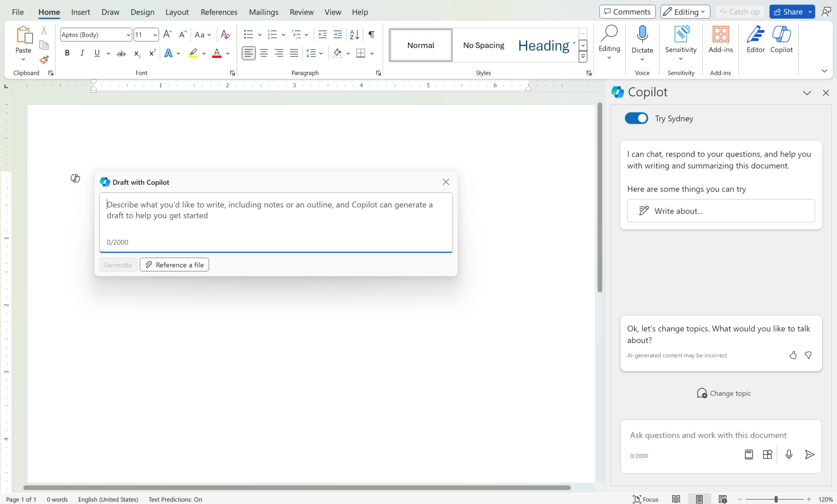Viewport: 837px width, 504px height.
Task: Open the References tab
Action: [x=219, y=12]
